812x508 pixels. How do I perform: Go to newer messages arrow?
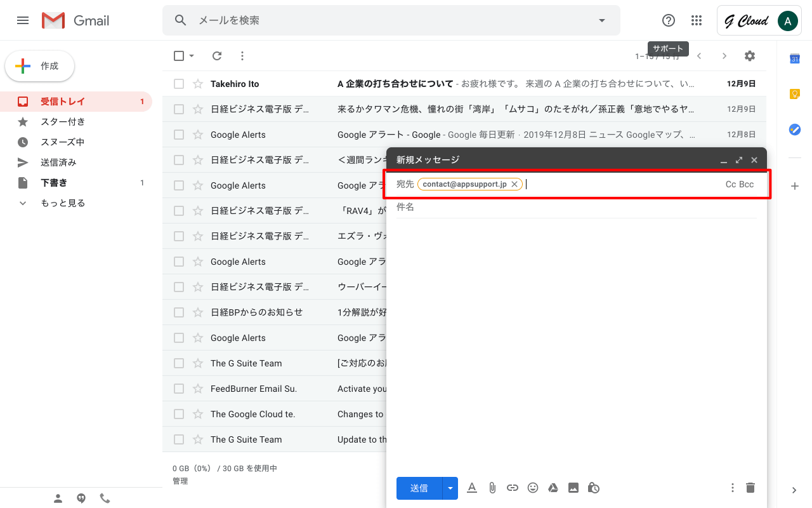click(699, 56)
